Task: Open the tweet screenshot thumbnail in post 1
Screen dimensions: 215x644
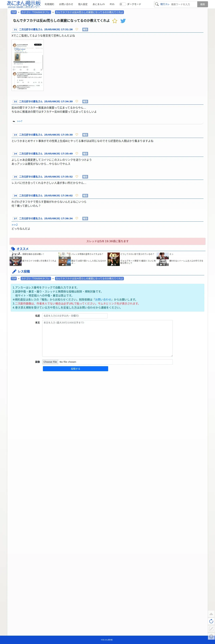Action: (x=28, y=65)
